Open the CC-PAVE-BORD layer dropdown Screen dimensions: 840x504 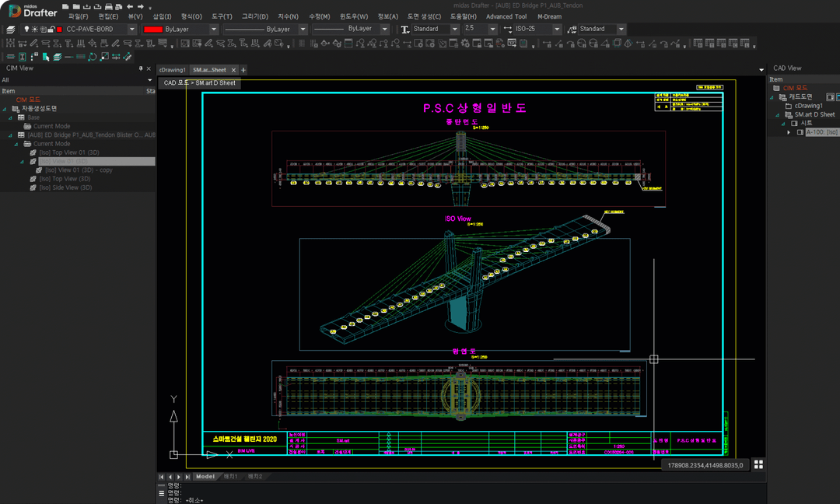pyautogui.click(x=131, y=30)
